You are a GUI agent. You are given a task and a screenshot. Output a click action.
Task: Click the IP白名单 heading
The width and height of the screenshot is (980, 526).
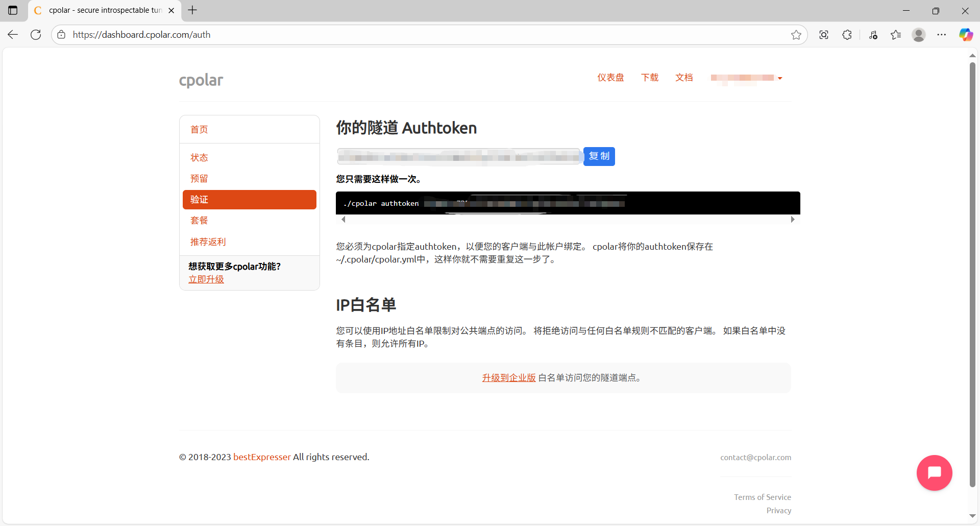[x=366, y=305]
